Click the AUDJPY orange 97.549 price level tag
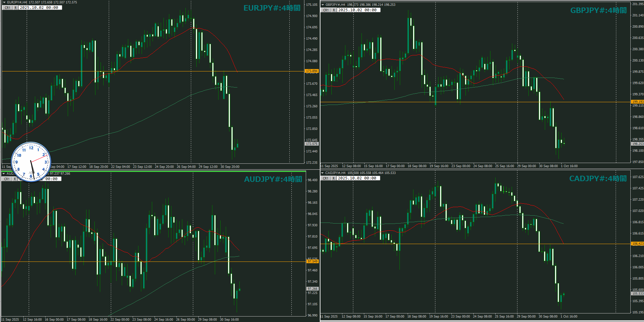This screenshot has height=322, width=644. click(x=312, y=261)
